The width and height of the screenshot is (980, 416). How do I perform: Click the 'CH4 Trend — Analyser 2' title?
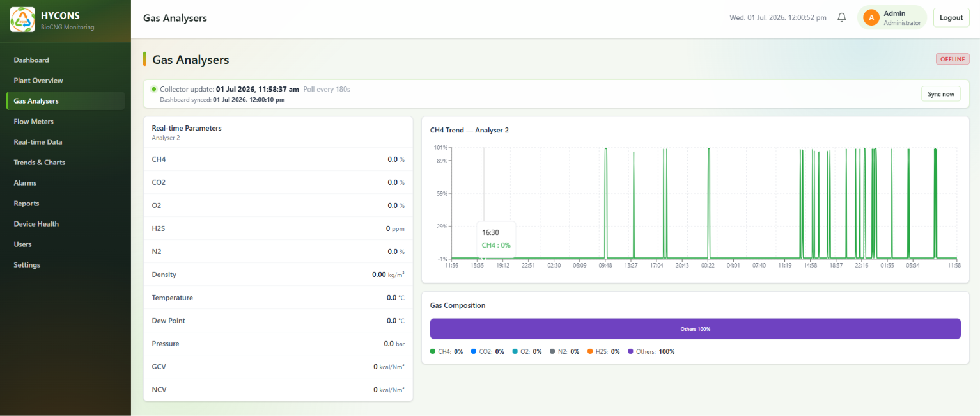tap(469, 130)
